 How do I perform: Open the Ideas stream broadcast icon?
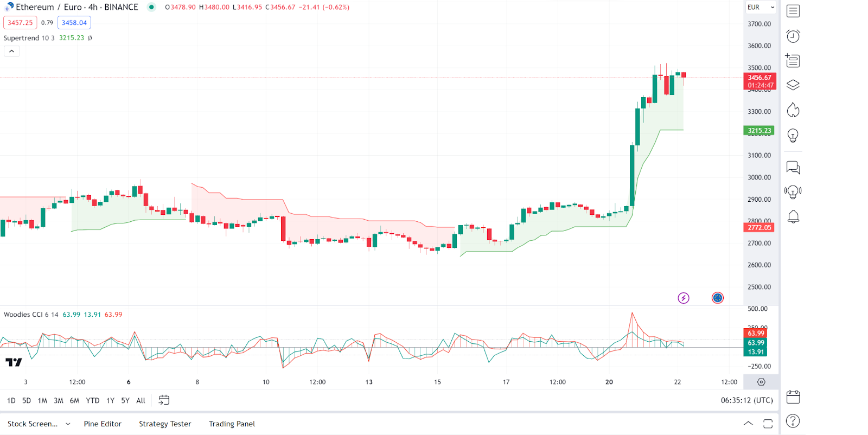[793, 192]
